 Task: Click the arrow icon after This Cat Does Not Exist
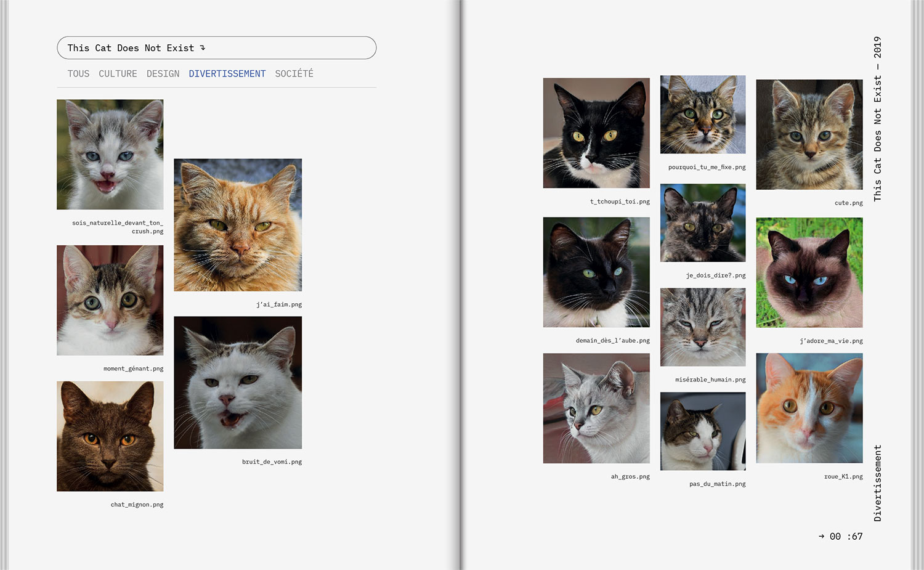(202, 48)
